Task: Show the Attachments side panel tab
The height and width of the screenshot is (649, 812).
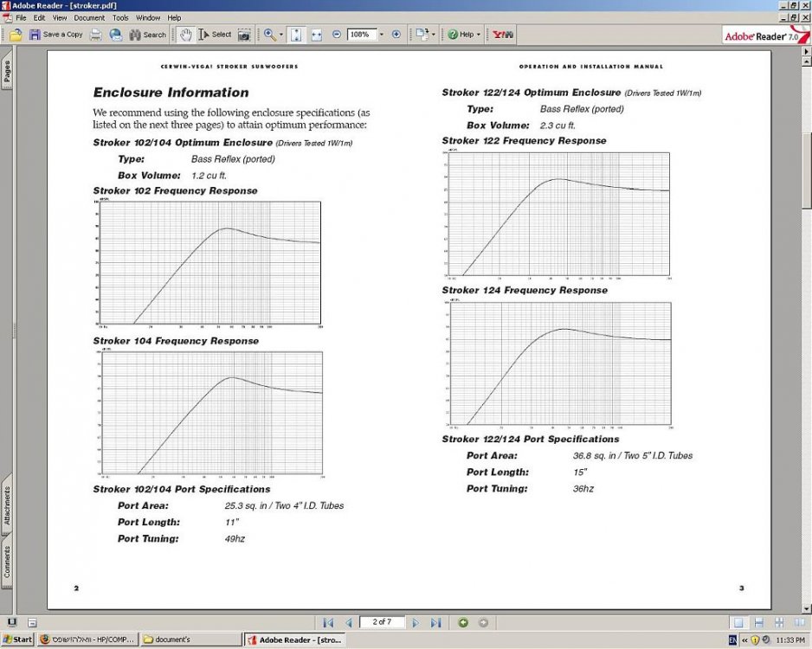Action: tap(7, 504)
